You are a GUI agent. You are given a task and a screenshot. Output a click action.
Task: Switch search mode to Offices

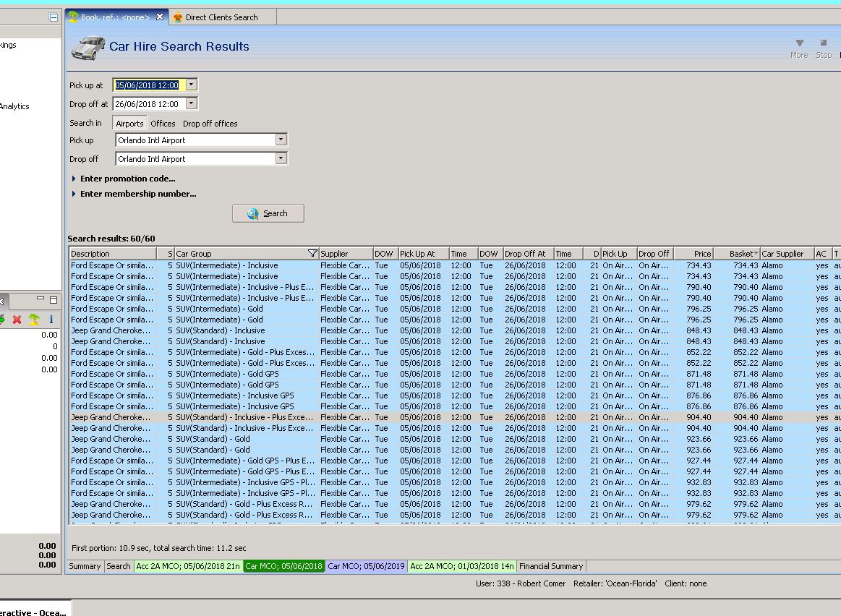163,124
